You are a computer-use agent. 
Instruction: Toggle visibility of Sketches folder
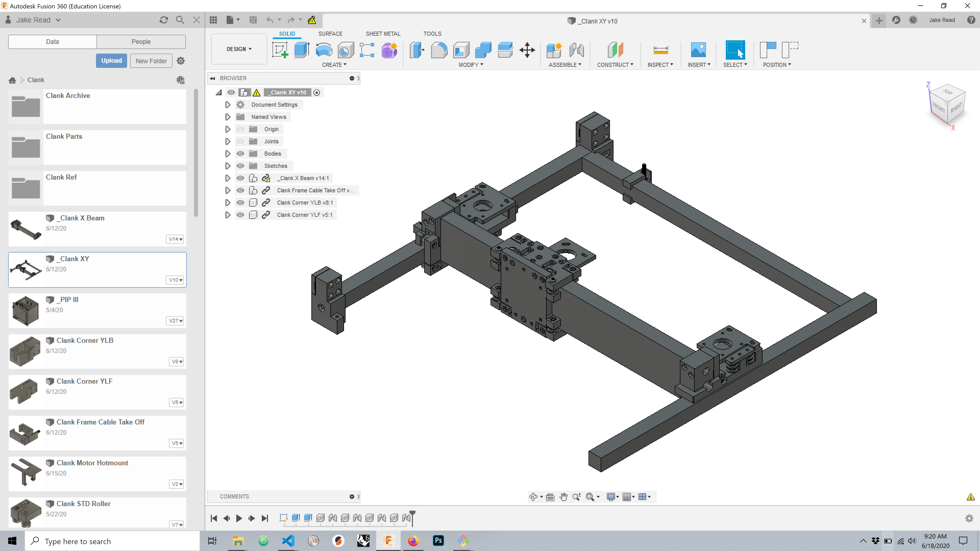(x=240, y=166)
